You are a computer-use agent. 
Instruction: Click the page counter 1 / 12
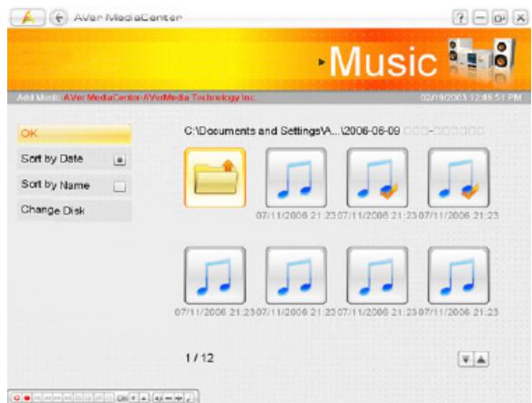tap(199, 358)
